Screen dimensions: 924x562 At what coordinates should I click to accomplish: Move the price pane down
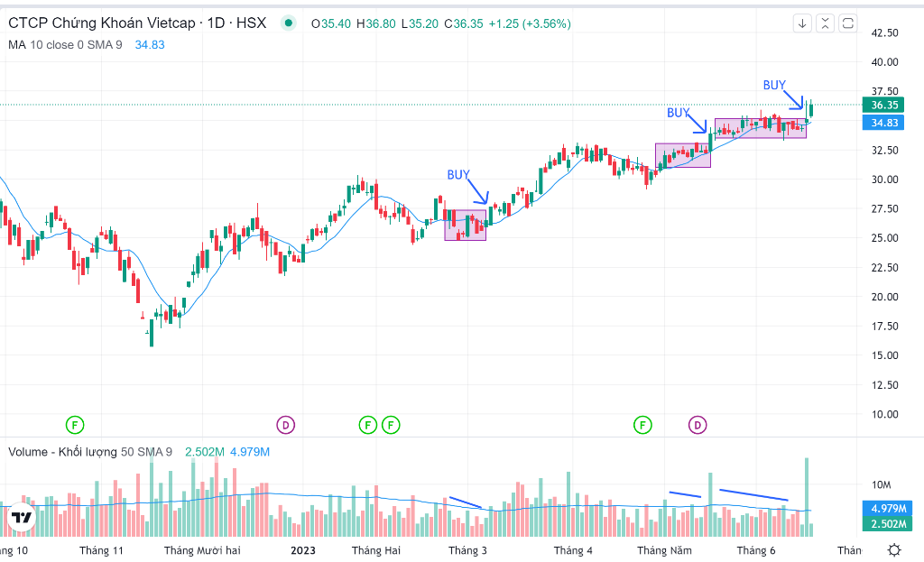pos(803,23)
